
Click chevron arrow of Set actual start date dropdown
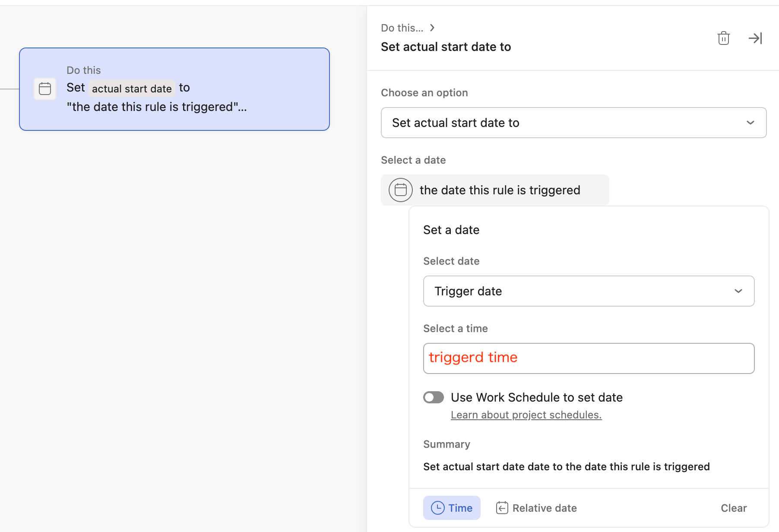(x=750, y=123)
